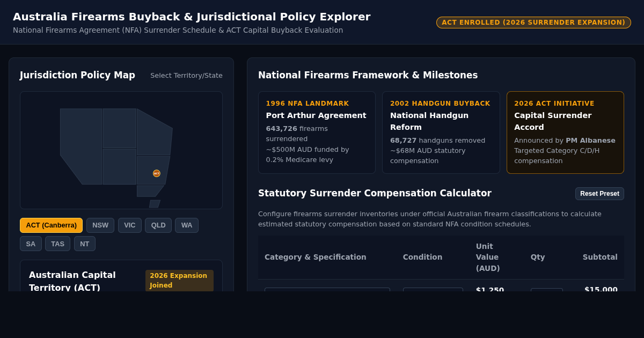
Task: Switch to the NSW jurisdiction chip
Action: click(x=100, y=225)
